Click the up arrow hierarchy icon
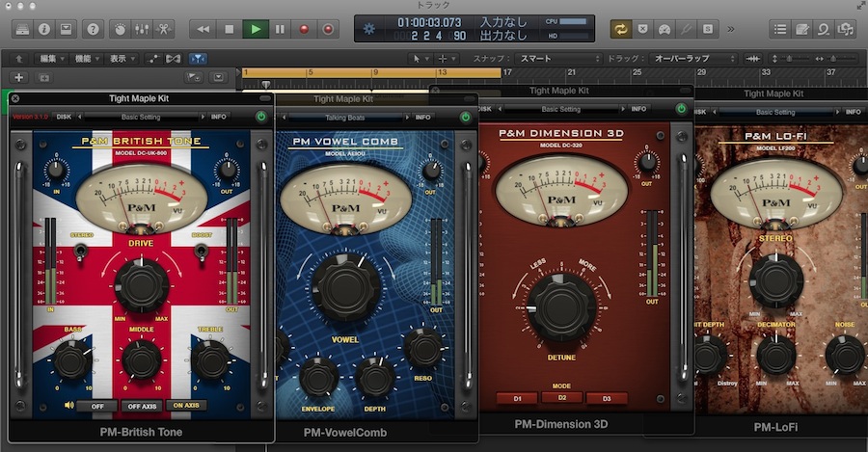Screen dimensions: 868x452 tap(19, 58)
